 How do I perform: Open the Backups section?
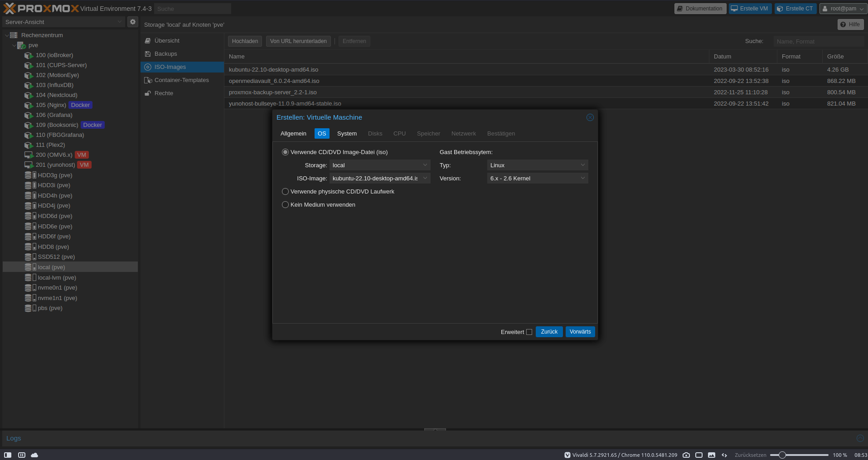click(182, 54)
